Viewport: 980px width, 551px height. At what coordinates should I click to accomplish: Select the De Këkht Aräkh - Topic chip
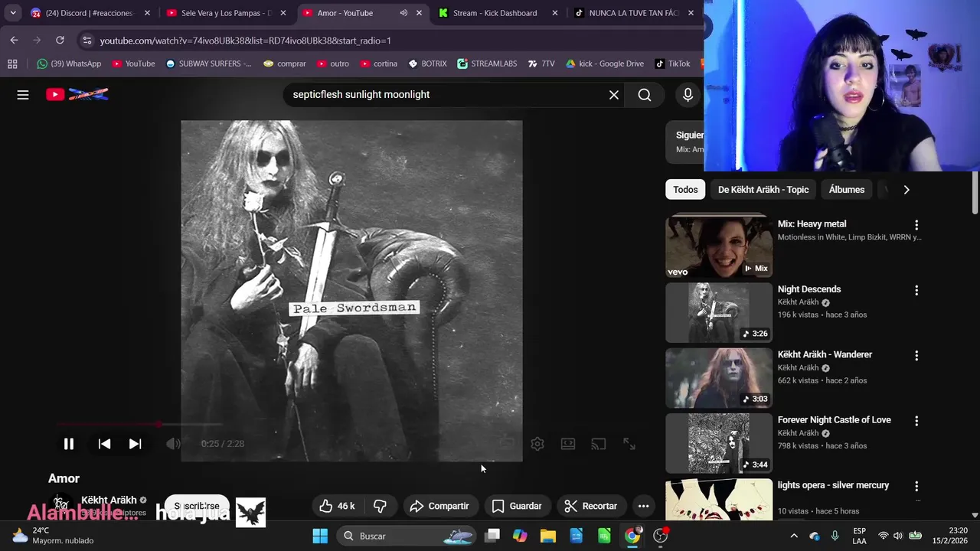tap(763, 190)
